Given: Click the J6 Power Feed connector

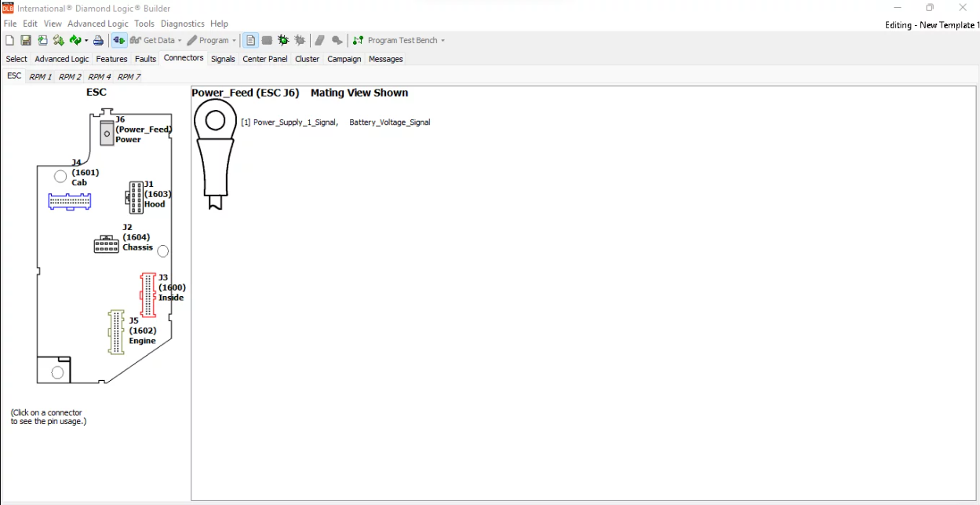Looking at the screenshot, I should click(x=107, y=134).
